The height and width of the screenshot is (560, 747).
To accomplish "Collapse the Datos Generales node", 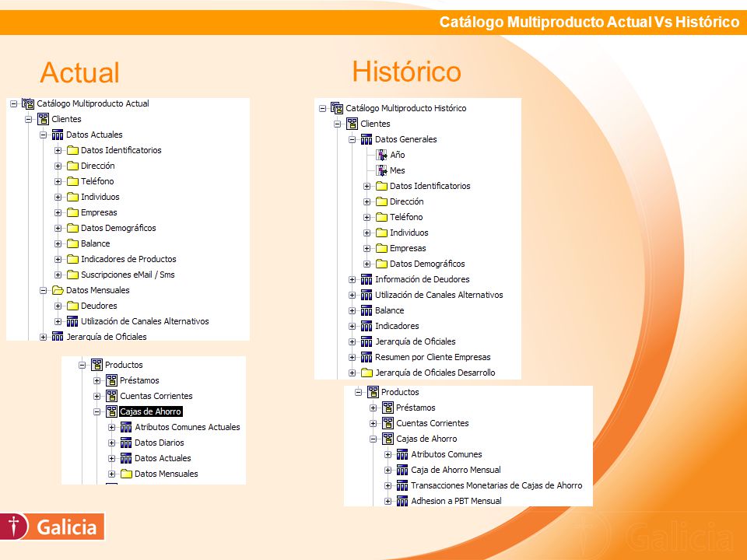I will (352, 140).
